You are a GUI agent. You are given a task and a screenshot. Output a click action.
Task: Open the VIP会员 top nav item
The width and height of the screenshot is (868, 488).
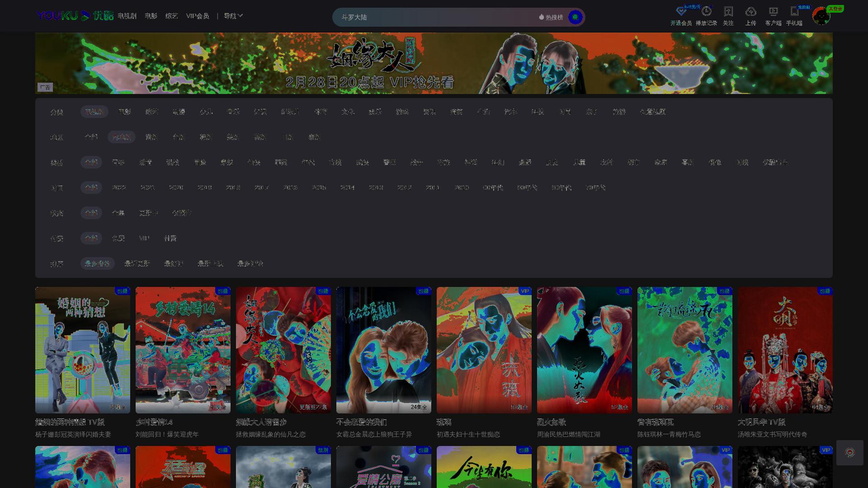[x=198, y=16]
